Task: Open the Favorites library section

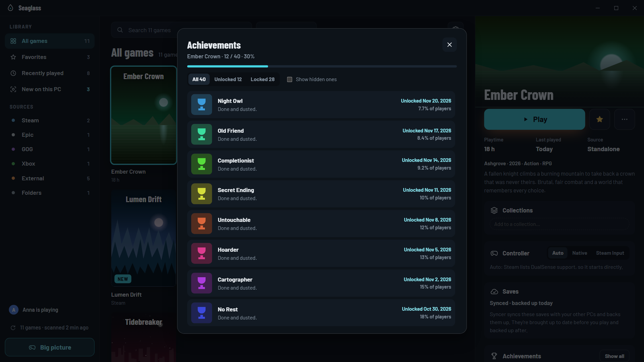Action: point(50,57)
